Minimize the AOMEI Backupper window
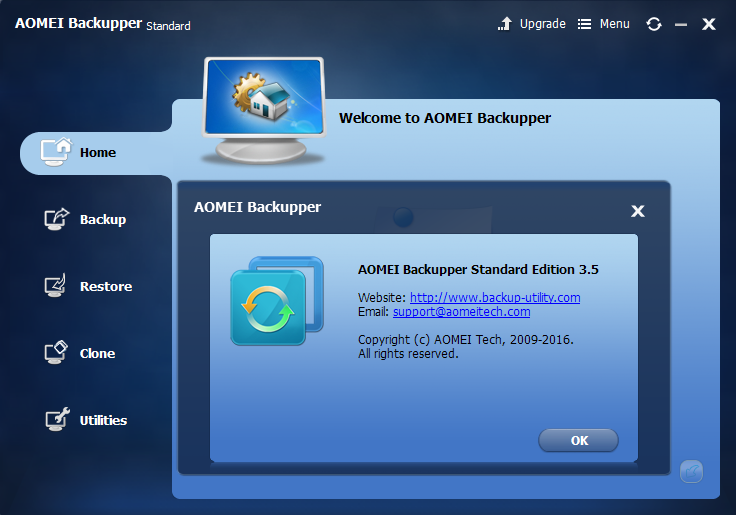The image size is (736, 515). [681, 24]
